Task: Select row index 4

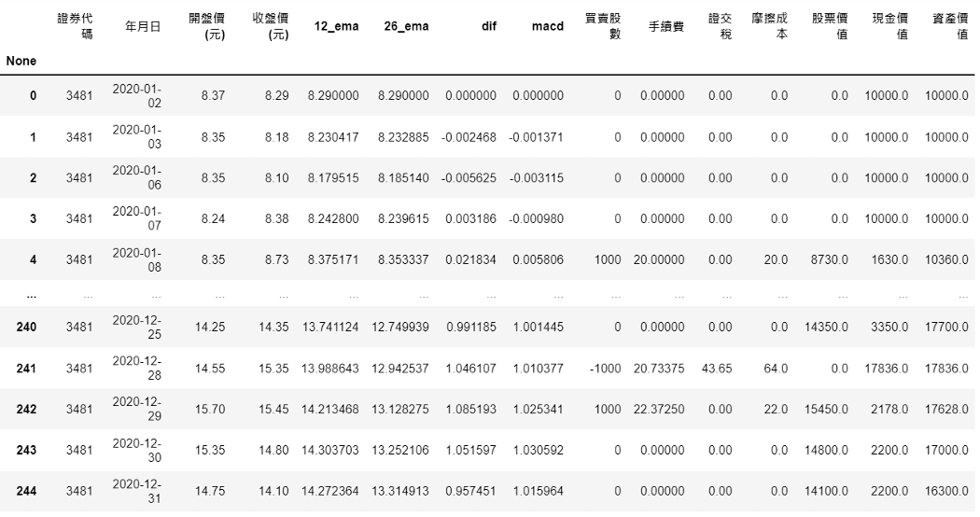Action: tap(33, 259)
